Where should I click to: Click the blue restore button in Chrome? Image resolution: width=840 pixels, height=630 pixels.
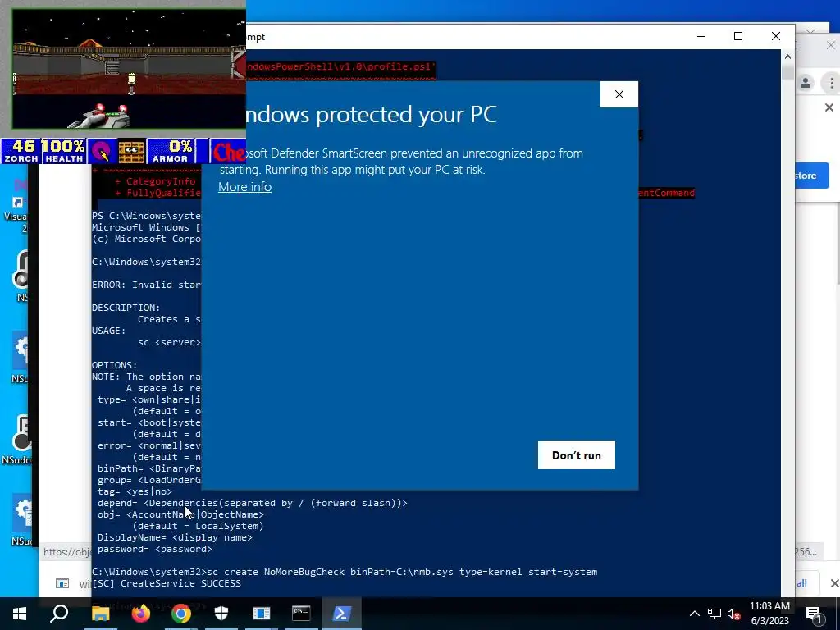point(811,176)
